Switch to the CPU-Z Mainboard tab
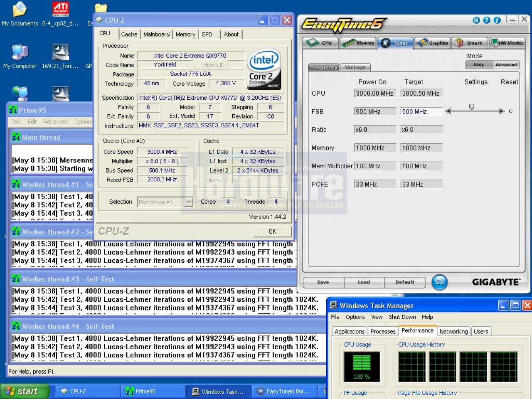 click(x=156, y=34)
